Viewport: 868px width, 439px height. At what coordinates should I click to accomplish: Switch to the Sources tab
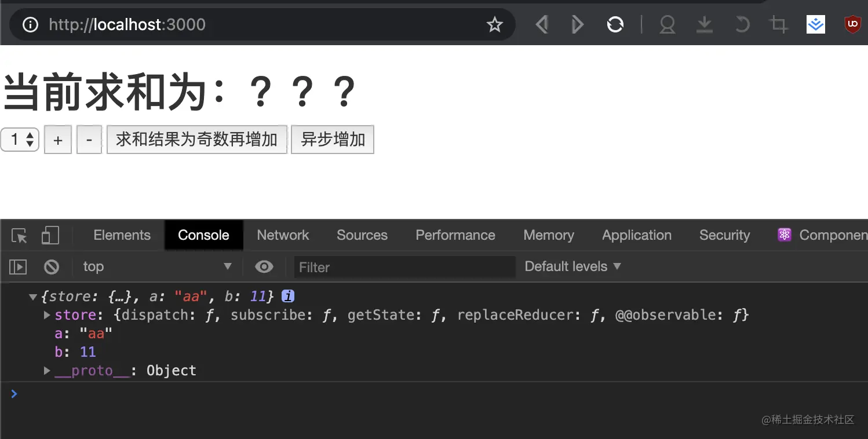pos(362,235)
